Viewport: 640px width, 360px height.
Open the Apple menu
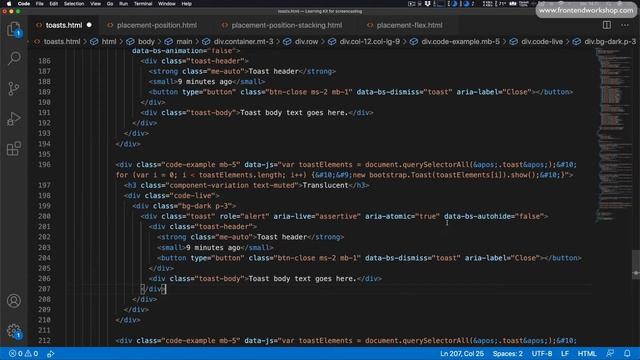(x=9, y=4)
